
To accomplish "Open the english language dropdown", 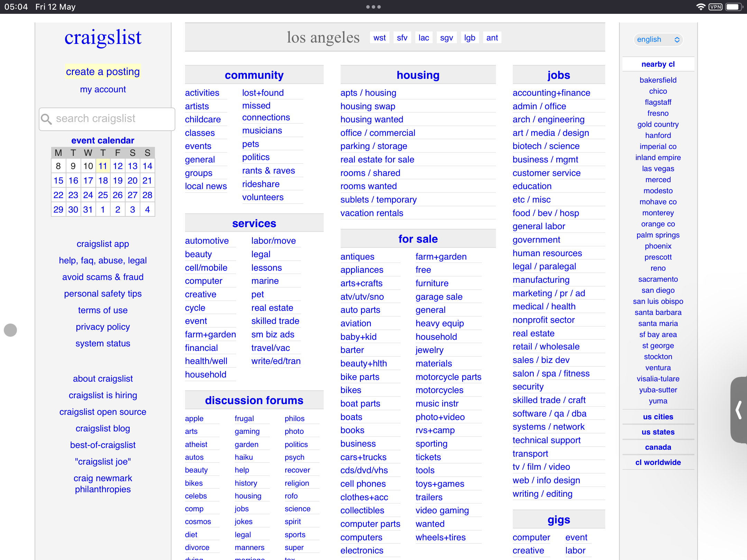I will click(658, 39).
